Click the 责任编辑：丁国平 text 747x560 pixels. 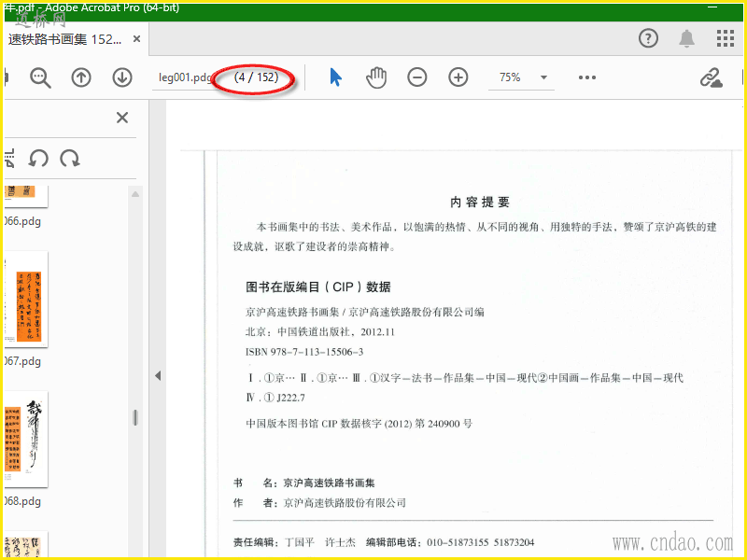coord(274,542)
